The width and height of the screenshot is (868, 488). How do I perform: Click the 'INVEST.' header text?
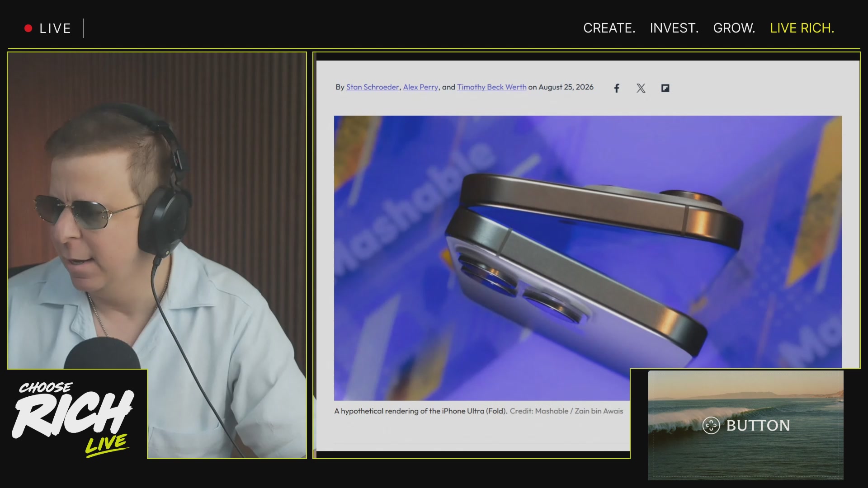674,28
